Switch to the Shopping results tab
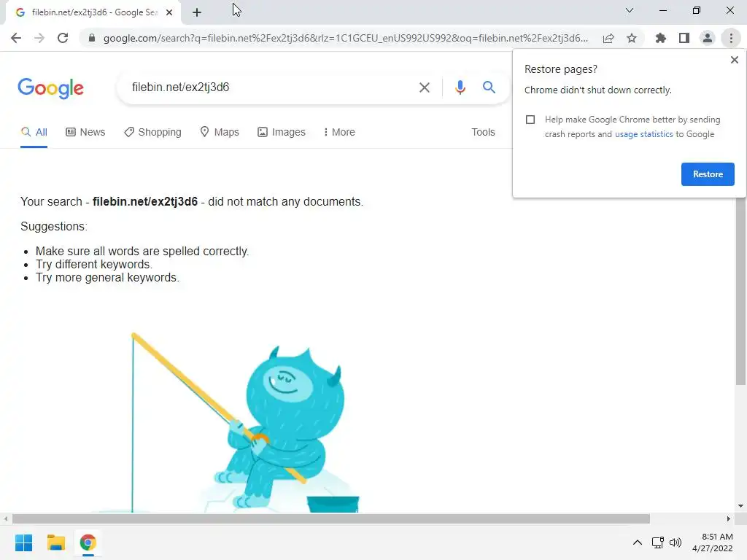 click(x=152, y=133)
